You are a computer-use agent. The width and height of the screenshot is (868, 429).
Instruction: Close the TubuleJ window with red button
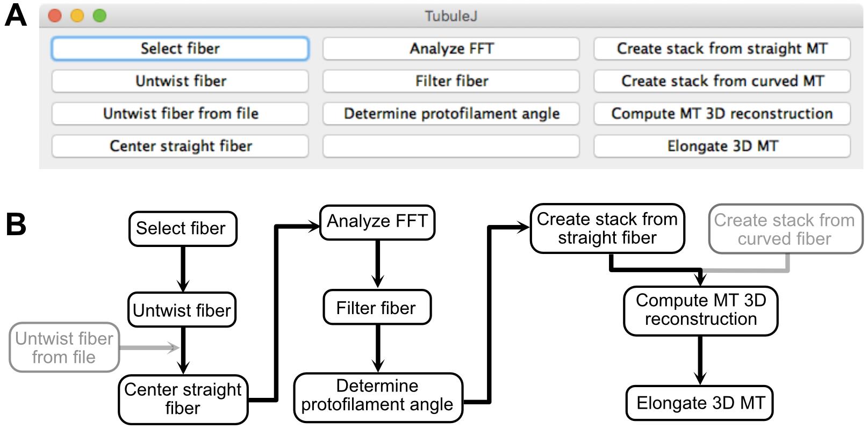[55, 16]
